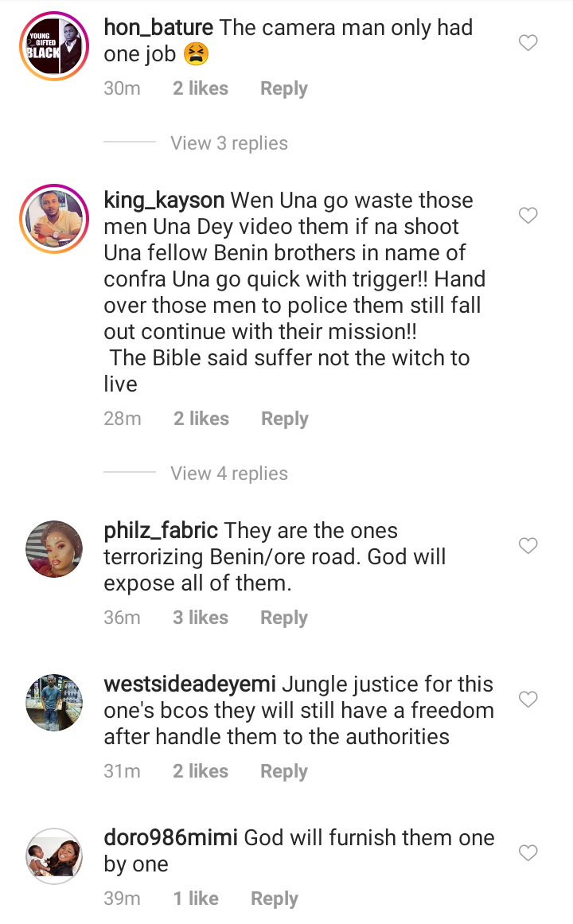Reply to hon_bature's comment
This screenshot has height=924, width=573.
tap(284, 89)
